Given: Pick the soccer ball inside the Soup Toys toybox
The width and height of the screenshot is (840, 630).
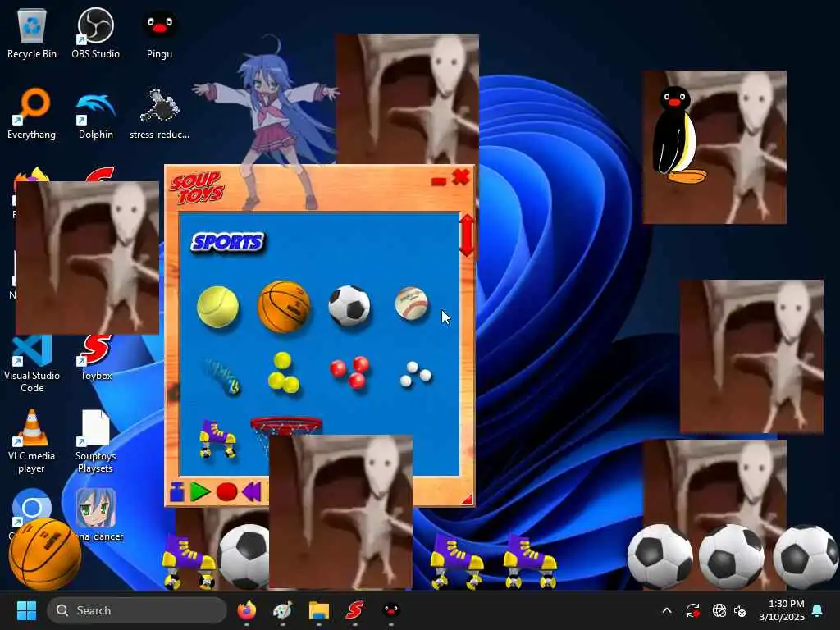Looking at the screenshot, I should [x=349, y=306].
